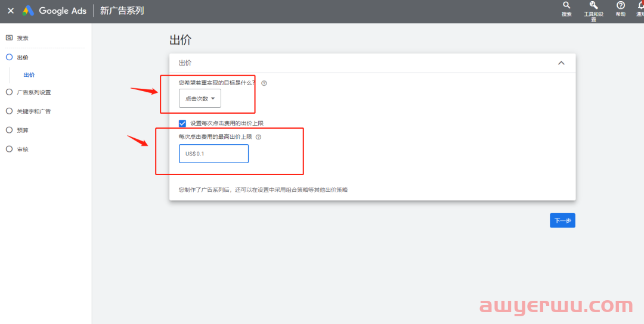Open the notifications bell icon

(x=640, y=5)
